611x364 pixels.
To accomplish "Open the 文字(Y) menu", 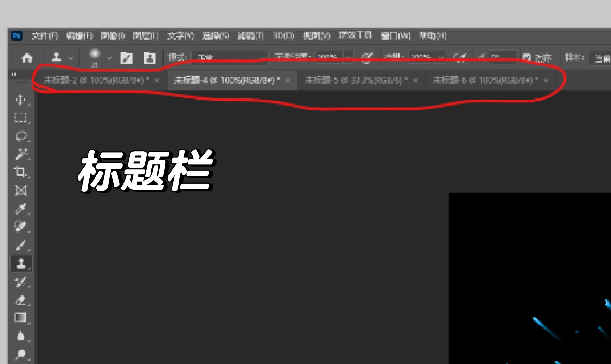I will 181,36.
